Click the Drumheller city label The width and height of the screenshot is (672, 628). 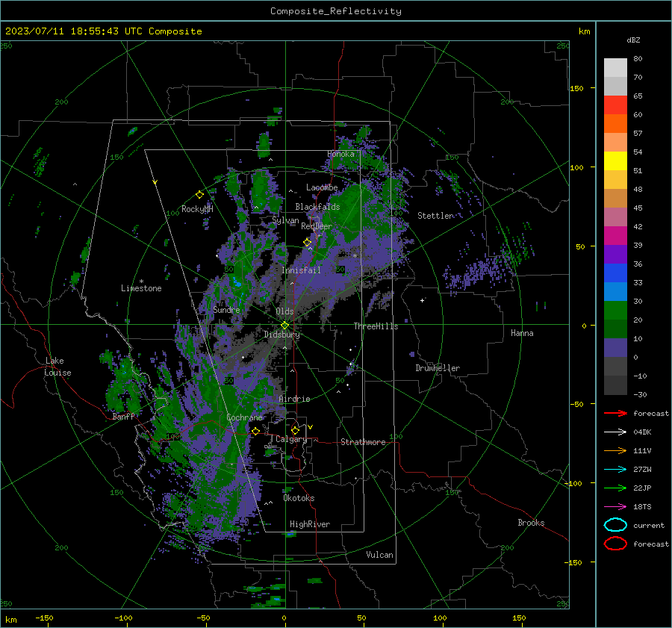pos(438,368)
